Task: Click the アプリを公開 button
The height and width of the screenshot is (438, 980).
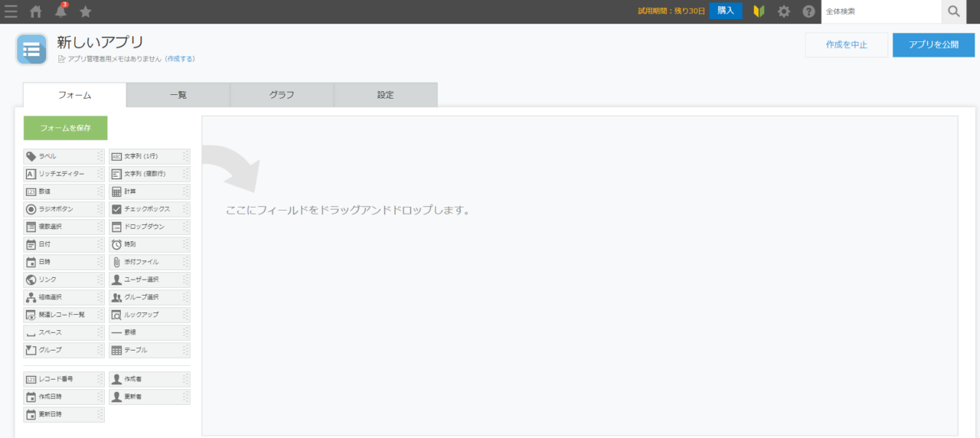Action: point(933,45)
